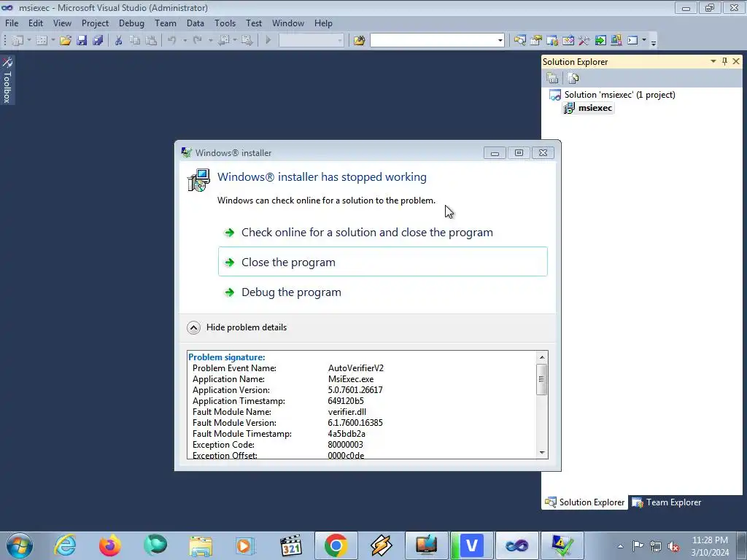747x560 pixels.
Task: Switch to the Team Explorer tab
Action: click(667, 502)
